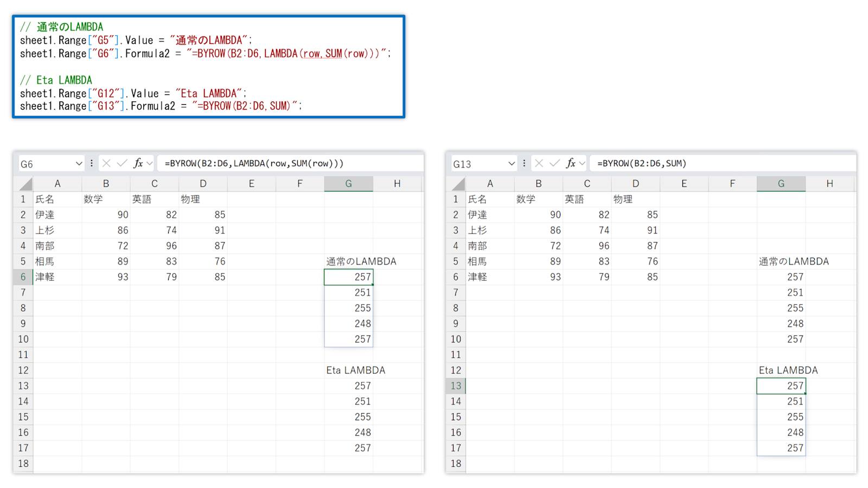Click '数学' header cell in right sheet
This screenshot has height=488, width=868.
(538, 200)
